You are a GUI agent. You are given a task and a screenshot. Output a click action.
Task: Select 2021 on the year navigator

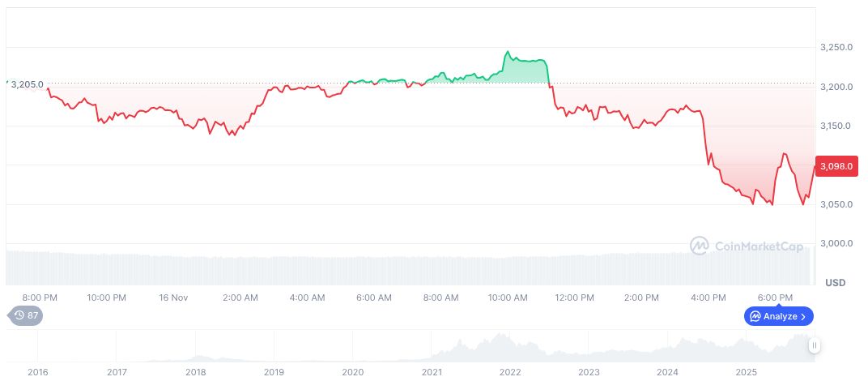tap(432, 372)
